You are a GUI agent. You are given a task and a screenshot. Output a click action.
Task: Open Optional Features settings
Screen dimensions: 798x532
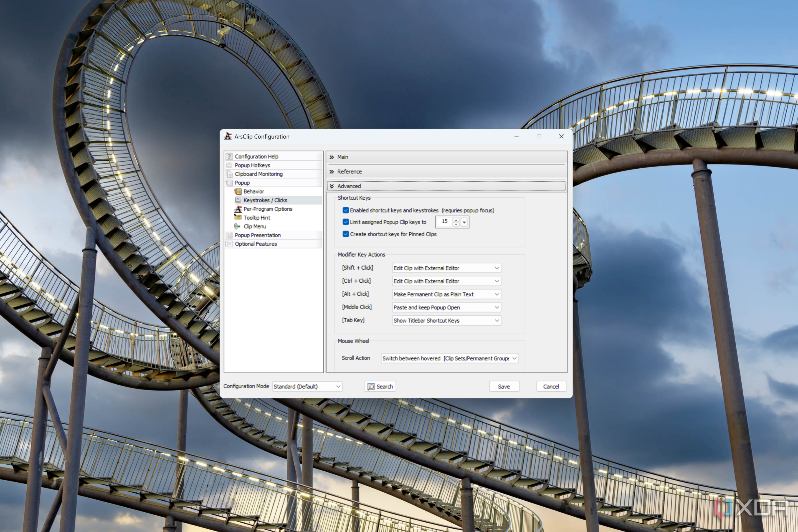click(256, 244)
